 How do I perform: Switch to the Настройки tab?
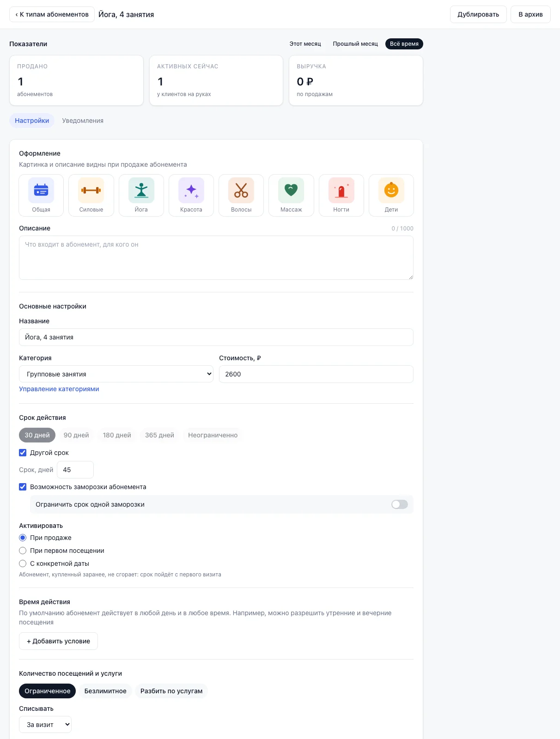click(x=32, y=121)
